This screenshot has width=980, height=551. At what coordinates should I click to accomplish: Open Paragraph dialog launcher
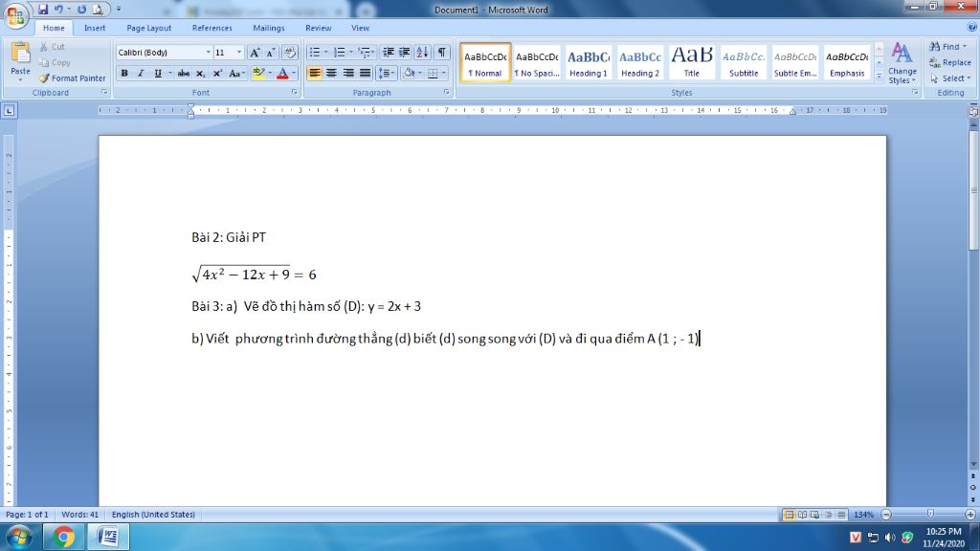click(446, 92)
